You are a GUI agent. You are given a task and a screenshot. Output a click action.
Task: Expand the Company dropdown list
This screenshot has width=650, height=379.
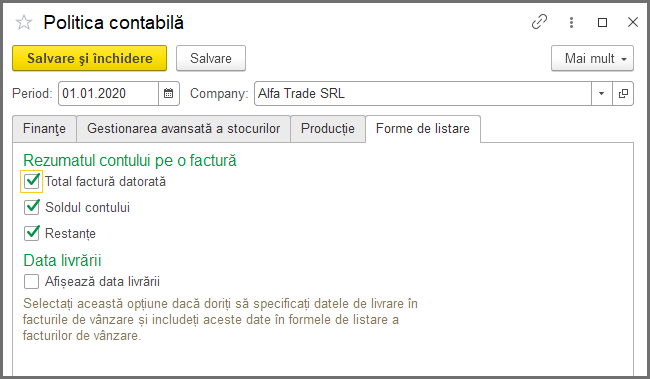point(601,94)
